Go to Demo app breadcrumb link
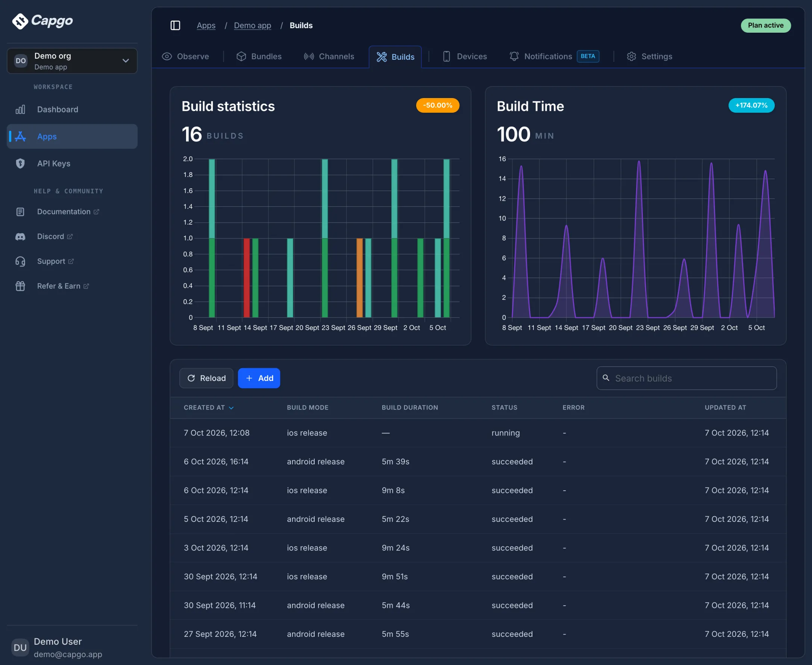812x665 pixels. click(x=253, y=25)
